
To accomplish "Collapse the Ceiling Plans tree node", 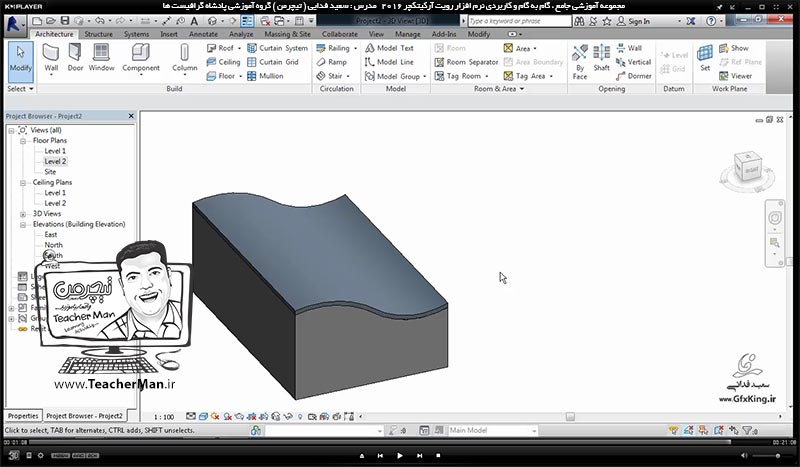I will click(x=23, y=183).
